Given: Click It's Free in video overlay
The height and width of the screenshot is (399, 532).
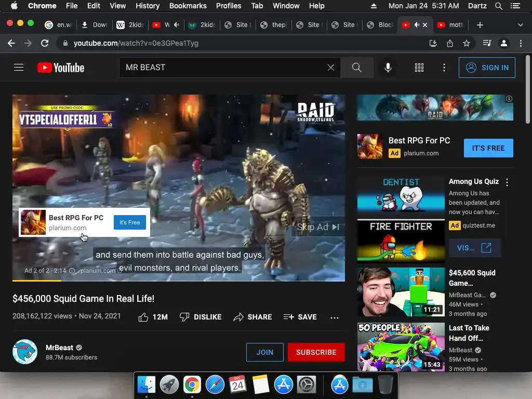Looking at the screenshot, I should pos(129,222).
